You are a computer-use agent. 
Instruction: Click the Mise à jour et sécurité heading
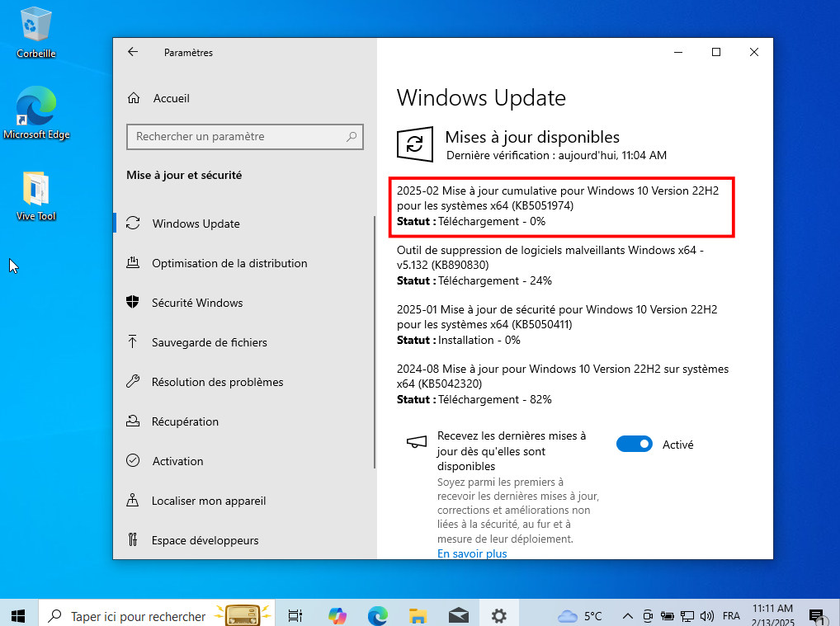click(184, 175)
